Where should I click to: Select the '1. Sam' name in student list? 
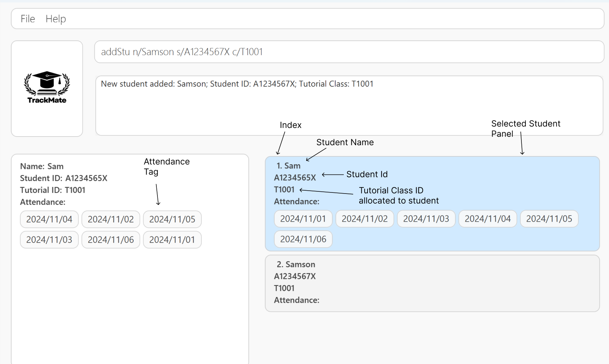coord(288,166)
